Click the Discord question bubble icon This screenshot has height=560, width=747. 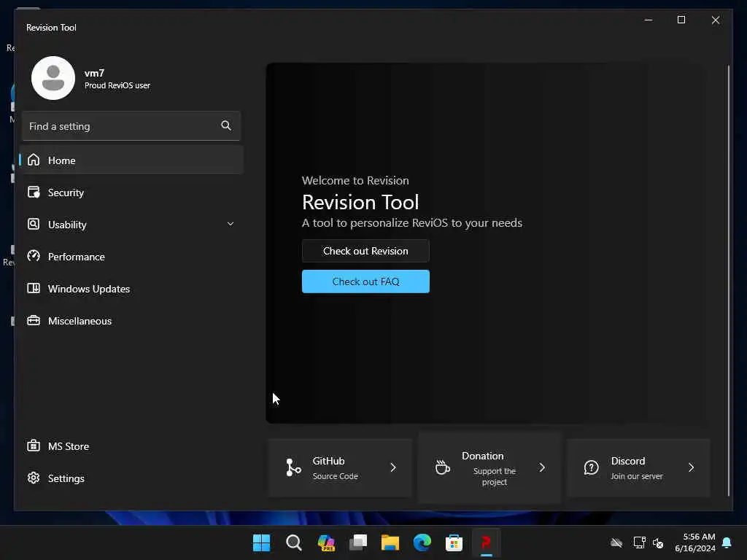[591, 467]
